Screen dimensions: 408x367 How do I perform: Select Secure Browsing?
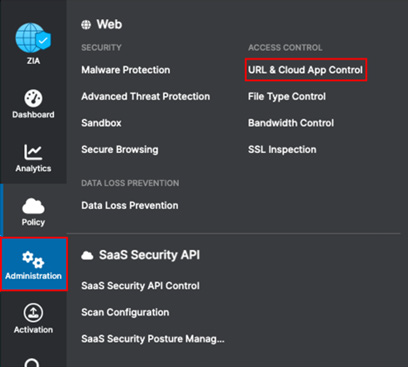120,150
